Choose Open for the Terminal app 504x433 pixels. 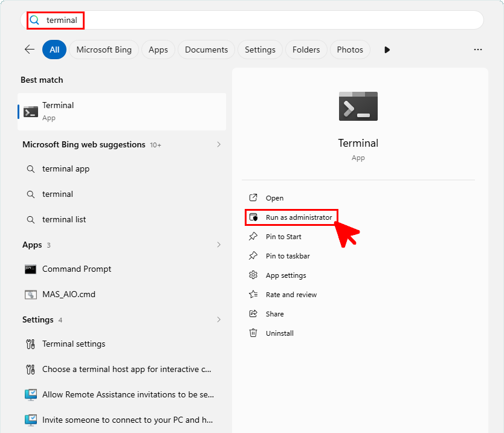coord(274,198)
